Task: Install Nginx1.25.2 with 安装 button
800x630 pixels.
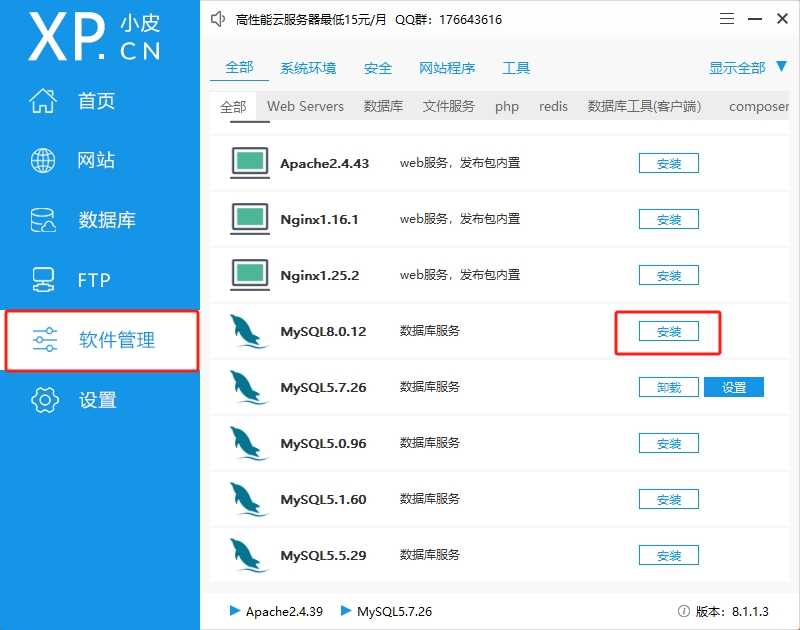Action: (669, 275)
